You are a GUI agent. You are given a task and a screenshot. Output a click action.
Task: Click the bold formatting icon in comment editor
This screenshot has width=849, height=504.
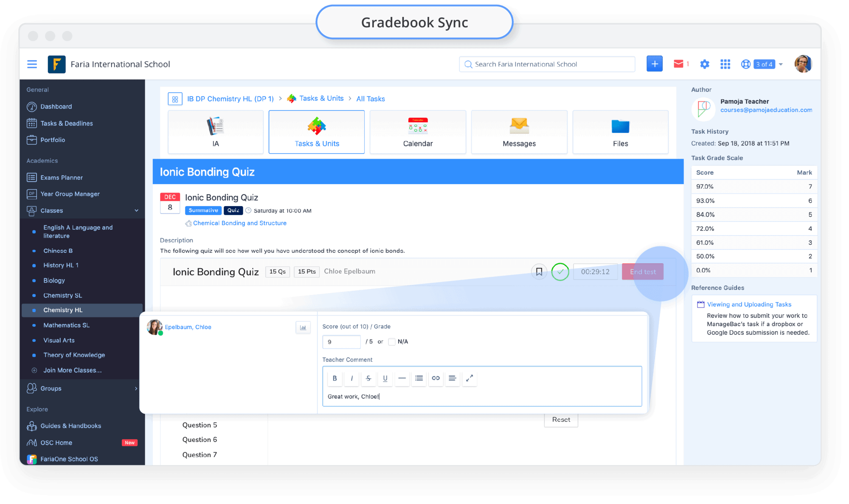click(335, 378)
